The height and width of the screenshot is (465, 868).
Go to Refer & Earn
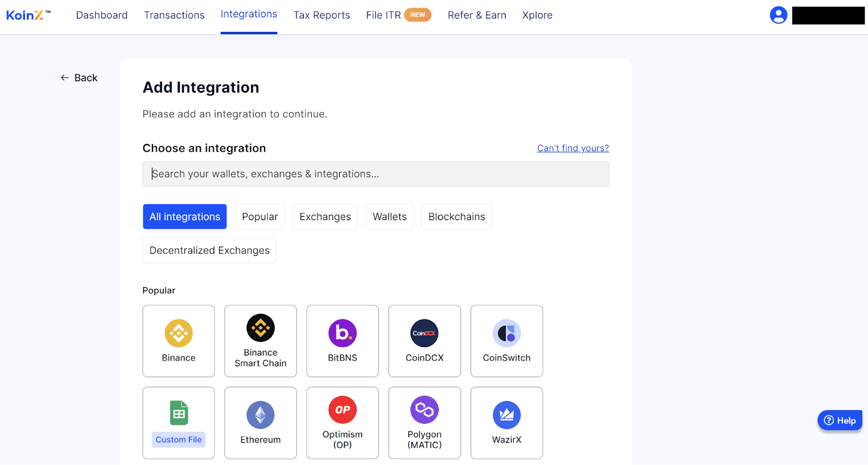coord(477,15)
